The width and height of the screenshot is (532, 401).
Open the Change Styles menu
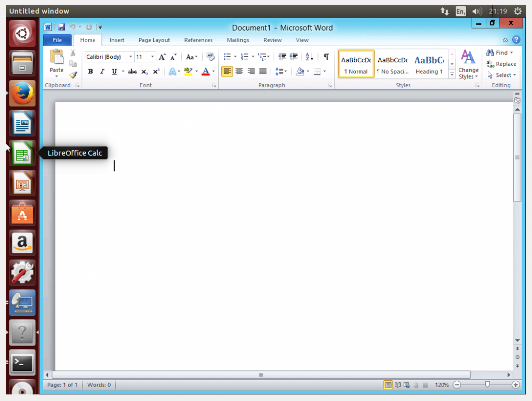[x=468, y=65]
